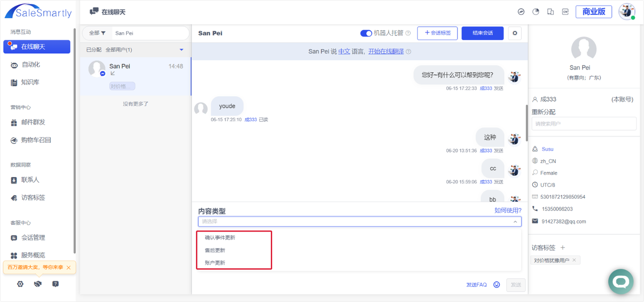The height and width of the screenshot is (302, 644).
Task: Expand the 全部 filter dropdown
Action: coord(97,33)
